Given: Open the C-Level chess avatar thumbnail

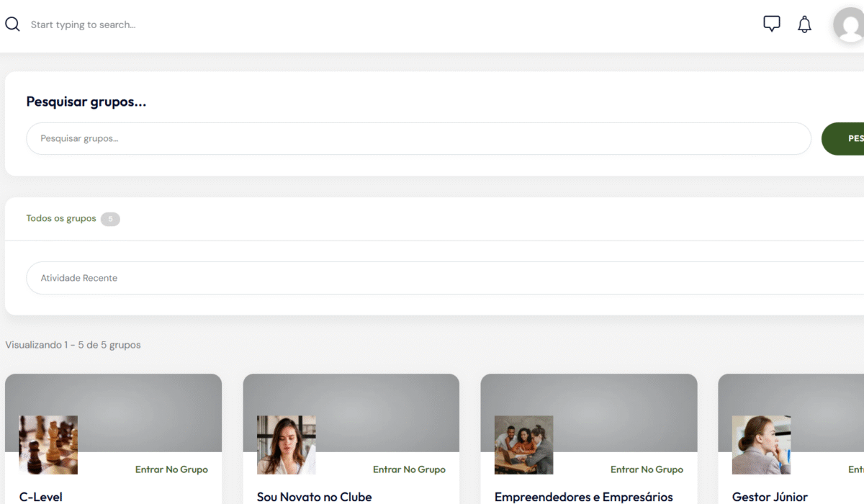Looking at the screenshot, I should (48, 445).
